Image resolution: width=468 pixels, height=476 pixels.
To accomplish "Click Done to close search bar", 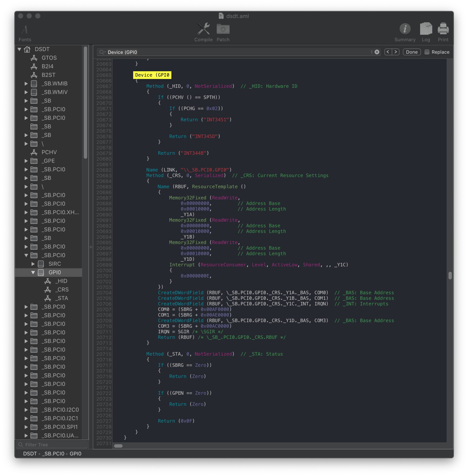I will 412,52.
